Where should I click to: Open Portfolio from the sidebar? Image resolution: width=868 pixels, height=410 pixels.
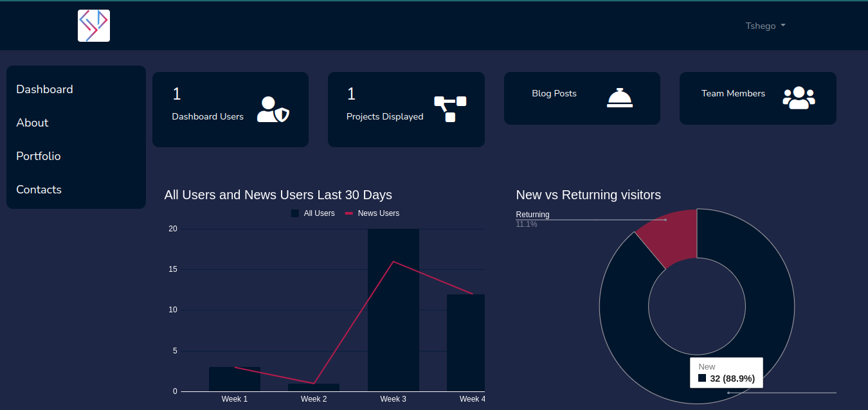point(39,156)
